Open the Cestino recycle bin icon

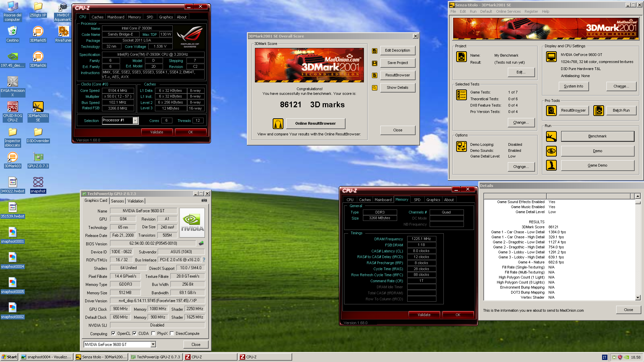[x=12, y=34]
